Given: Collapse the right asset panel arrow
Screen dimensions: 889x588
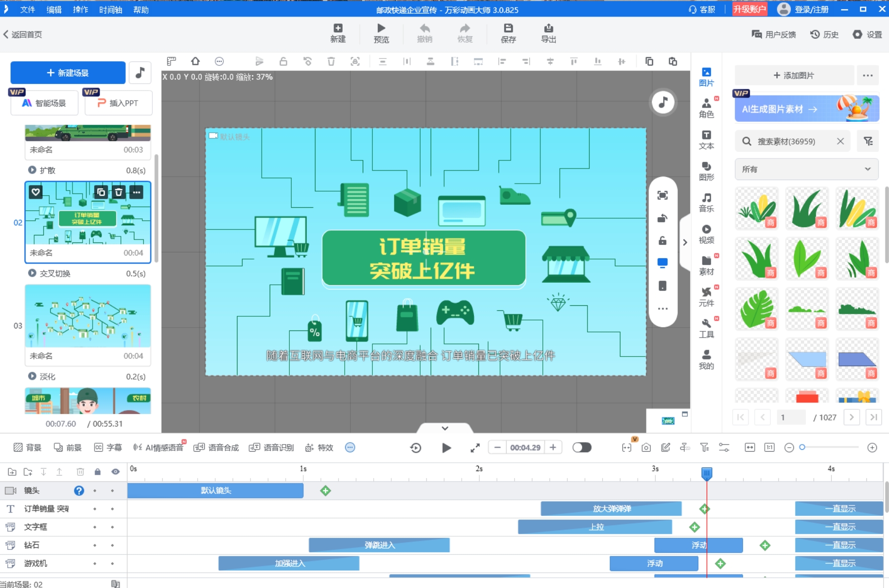Looking at the screenshot, I should pos(685,242).
